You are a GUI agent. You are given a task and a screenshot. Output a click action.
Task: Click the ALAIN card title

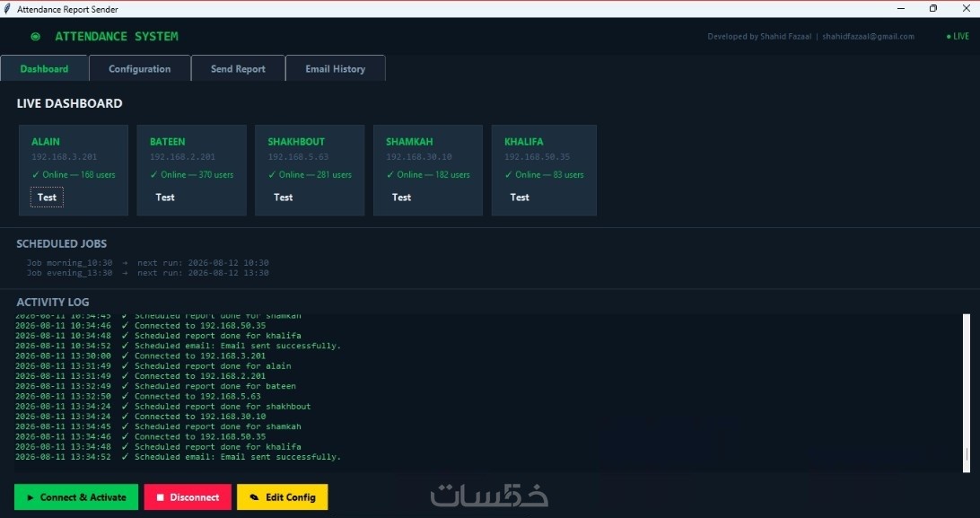46,142
